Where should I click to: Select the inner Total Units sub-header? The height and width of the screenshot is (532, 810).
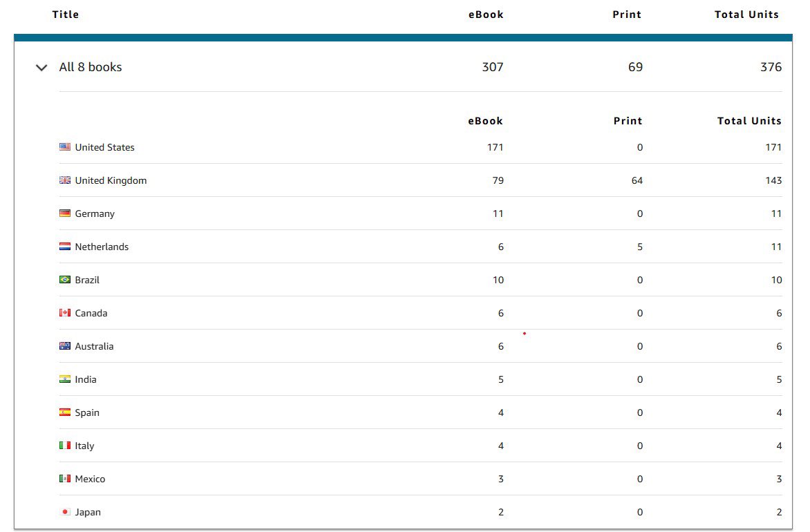(750, 121)
